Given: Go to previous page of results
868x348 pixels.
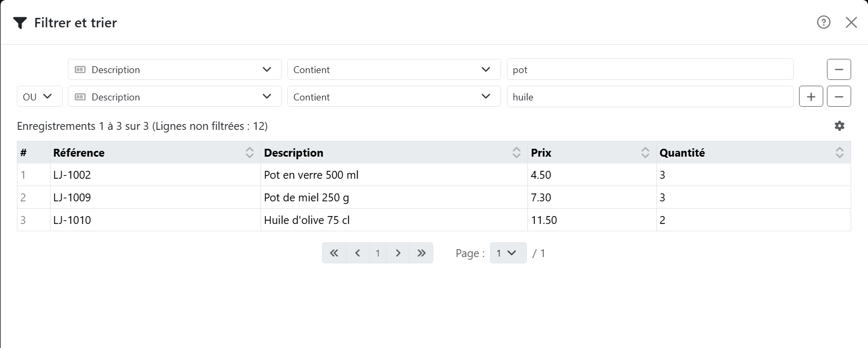Looking at the screenshot, I should (x=358, y=253).
